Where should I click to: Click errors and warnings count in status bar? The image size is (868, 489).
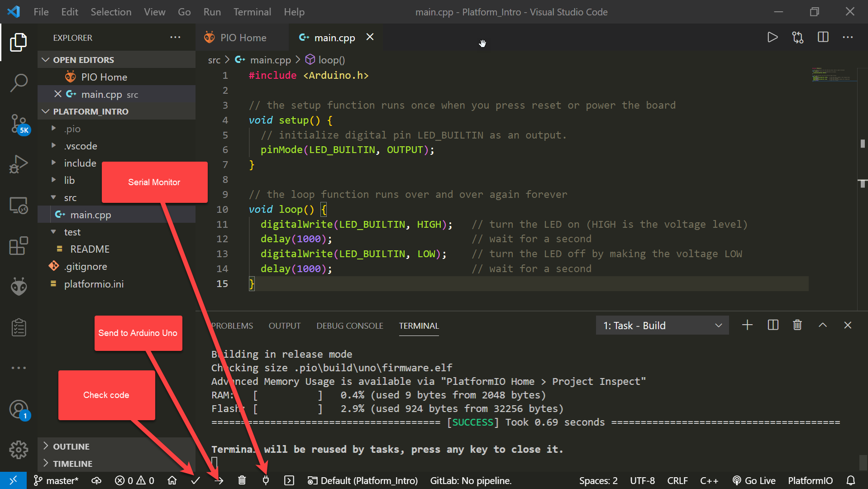point(134,480)
